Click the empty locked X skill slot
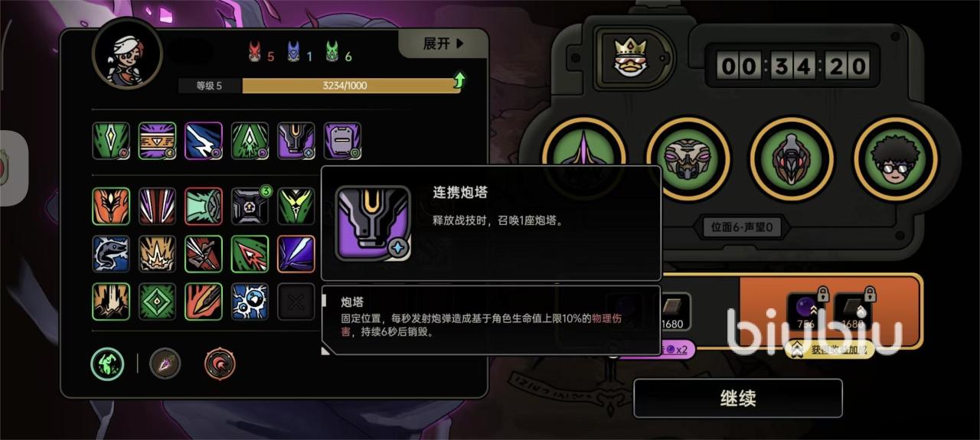 click(296, 301)
